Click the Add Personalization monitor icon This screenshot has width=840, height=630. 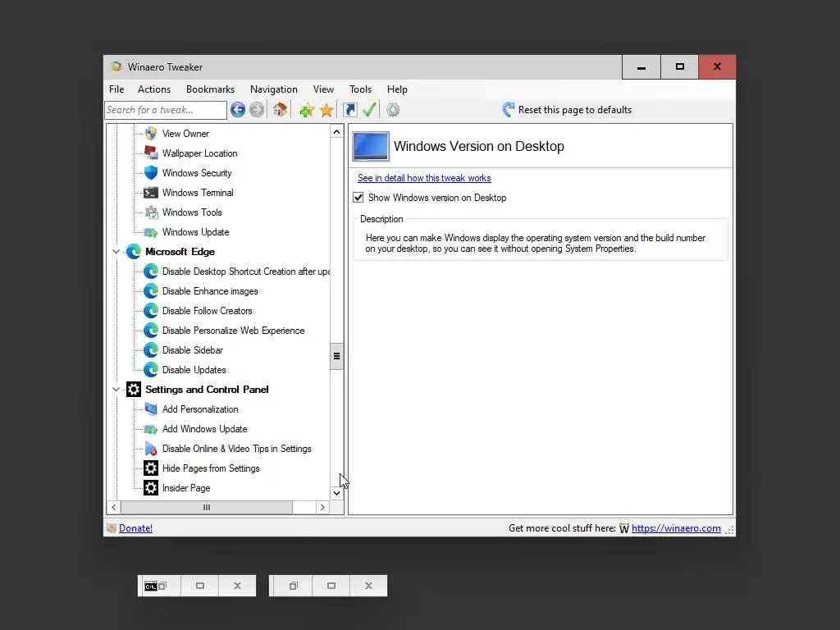[151, 409]
